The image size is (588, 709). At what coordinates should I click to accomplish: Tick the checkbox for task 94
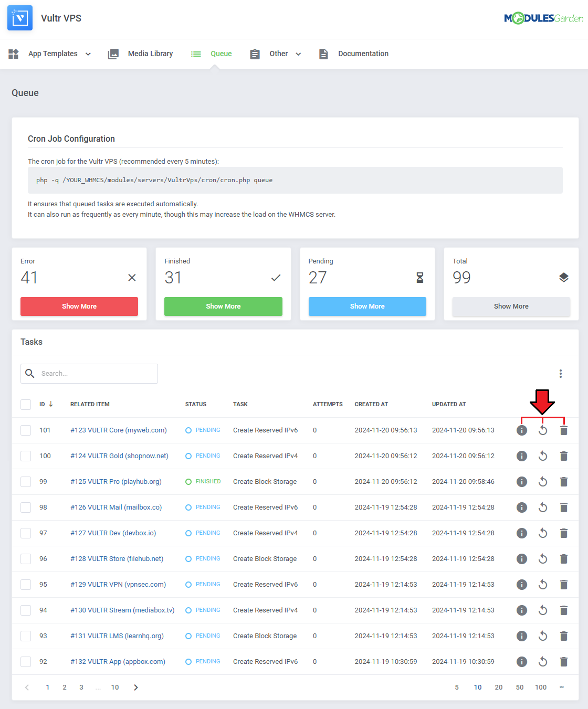click(x=26, y=610)
